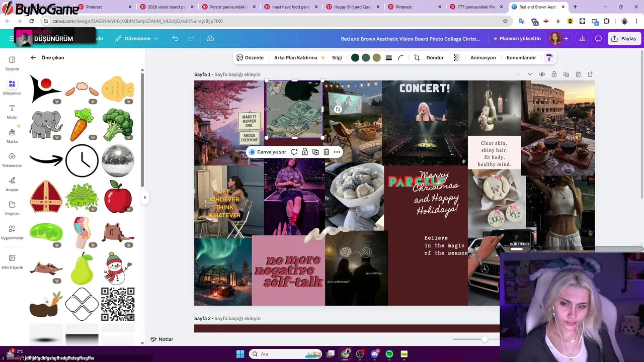
Task: Select the Silgi eraser button
Action: tap(337, 58)
